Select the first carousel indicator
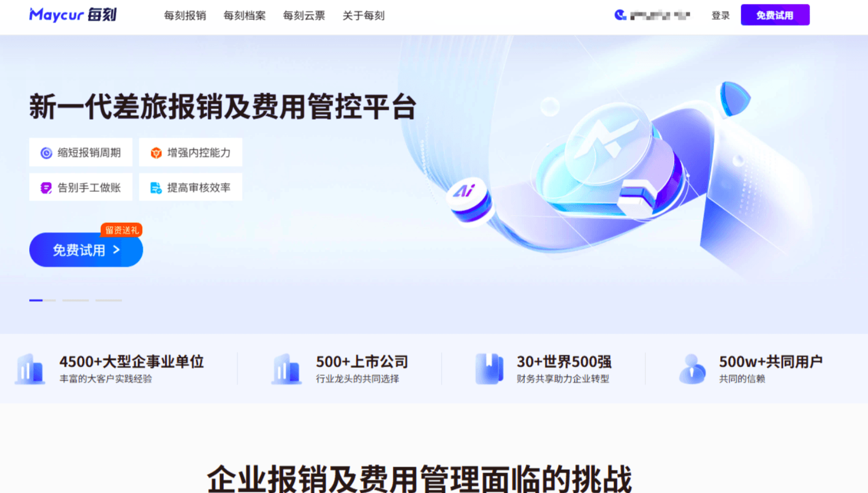The image size is (868, 493). 42,300
